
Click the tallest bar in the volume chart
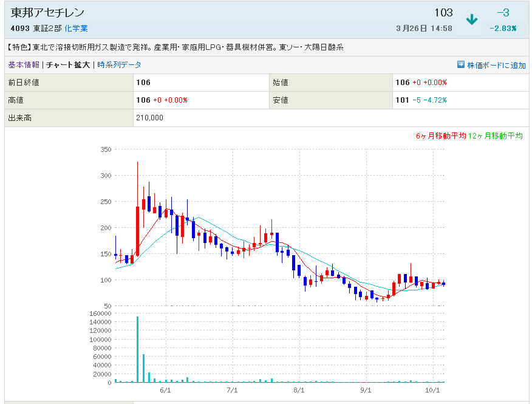click(x=137, y=349)
